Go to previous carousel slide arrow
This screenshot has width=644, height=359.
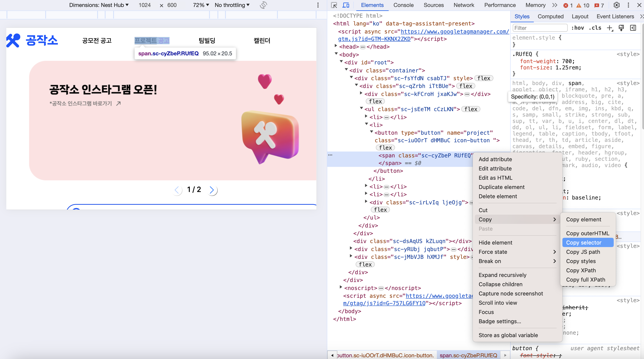coord(177,190)
